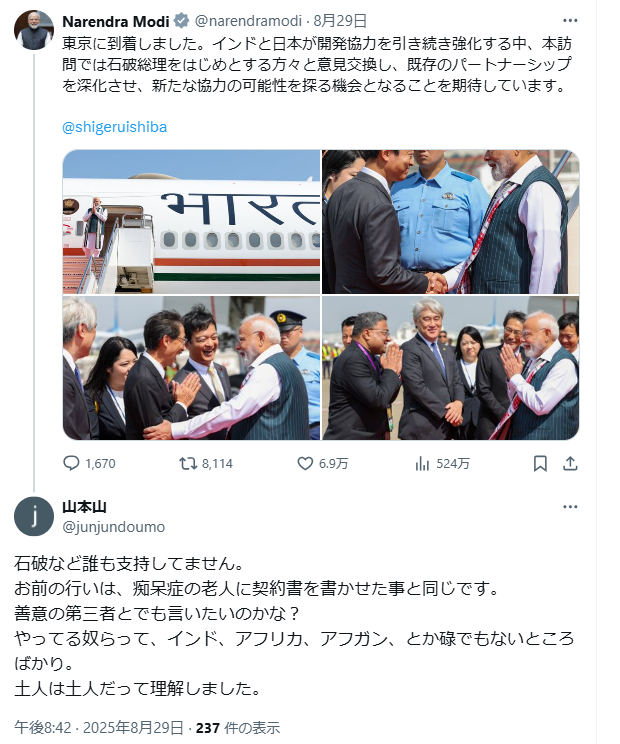Click the Narendra Modi display name

point(116,21)
